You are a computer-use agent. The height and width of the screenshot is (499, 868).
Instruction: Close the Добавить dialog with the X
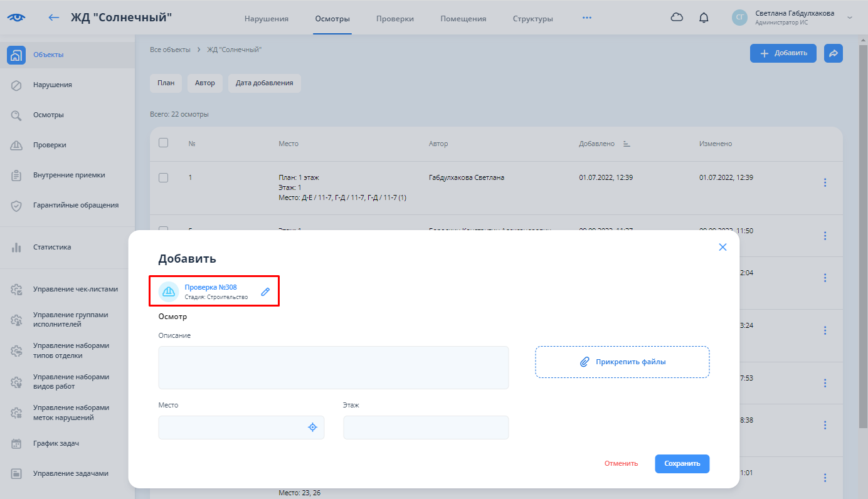coord(722,247)
